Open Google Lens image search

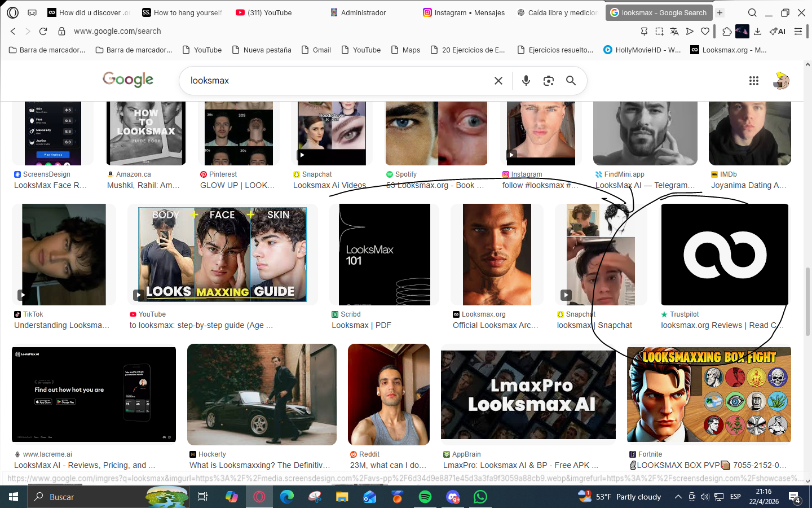click(548, 81)
